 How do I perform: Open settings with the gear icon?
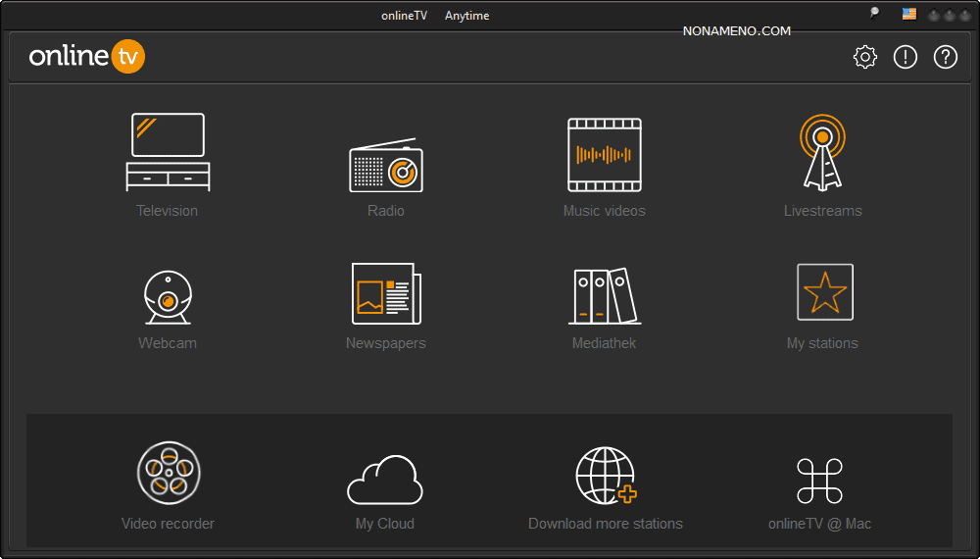click(865, 58)
